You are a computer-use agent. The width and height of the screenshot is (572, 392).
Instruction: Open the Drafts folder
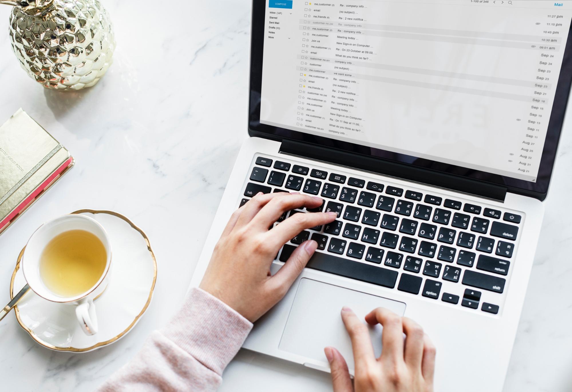(274, 27)
